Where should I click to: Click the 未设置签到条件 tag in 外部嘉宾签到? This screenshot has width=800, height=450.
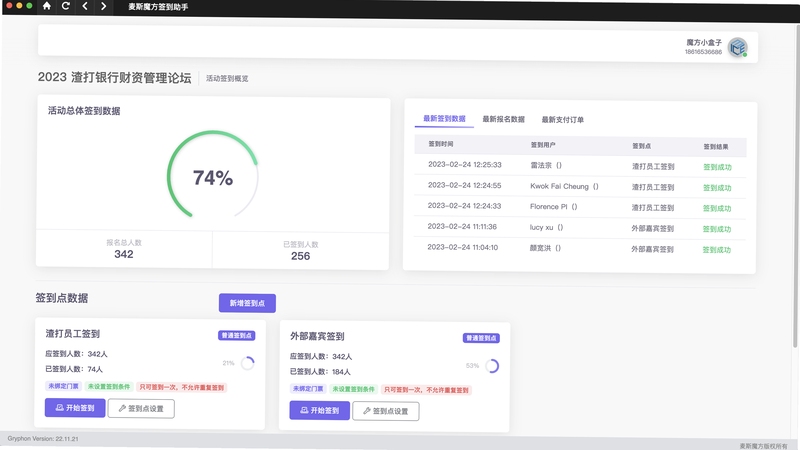tap(353, 389)
